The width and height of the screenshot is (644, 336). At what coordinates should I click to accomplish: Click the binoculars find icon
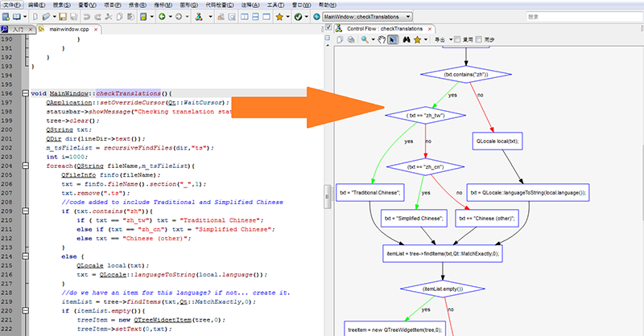click(x=408, y=39)
